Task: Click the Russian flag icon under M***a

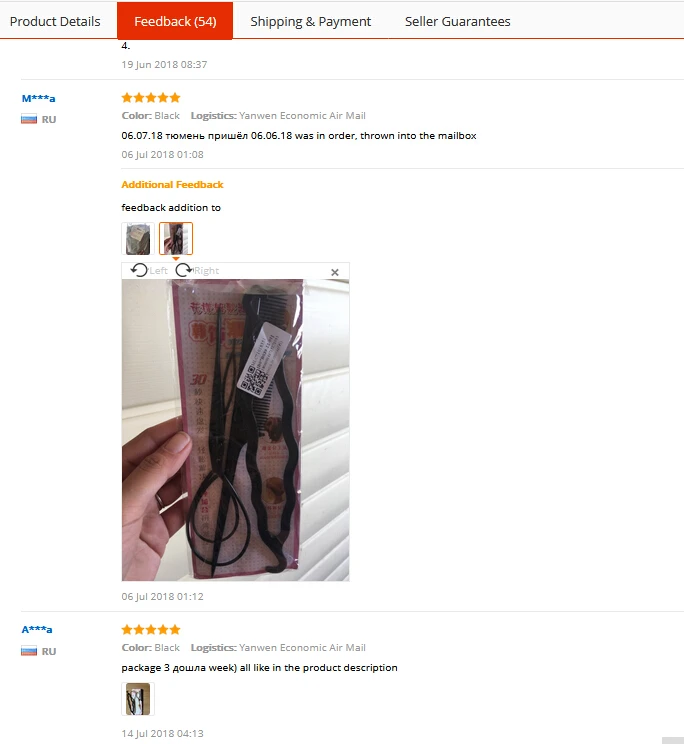Action: click(x=29, y=120)
